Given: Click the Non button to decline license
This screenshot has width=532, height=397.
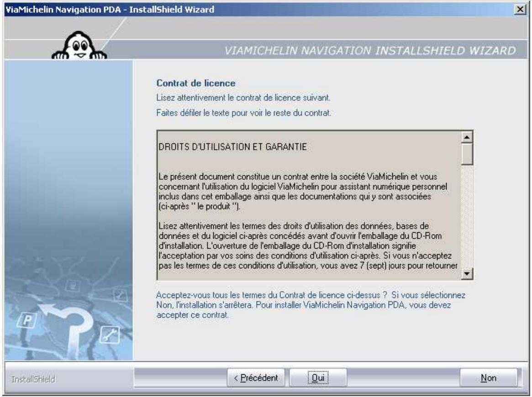Looking at the screenshot, I should (489, 378).
